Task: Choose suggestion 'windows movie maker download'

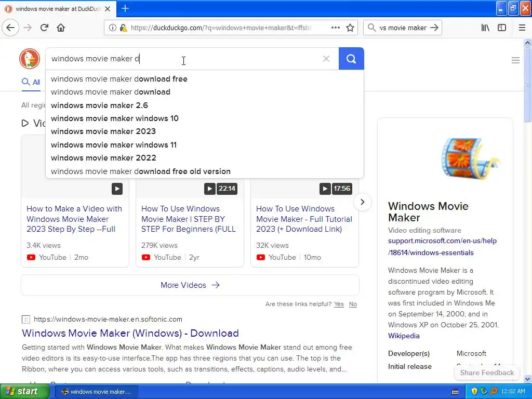Action: [x=205, y=92]
